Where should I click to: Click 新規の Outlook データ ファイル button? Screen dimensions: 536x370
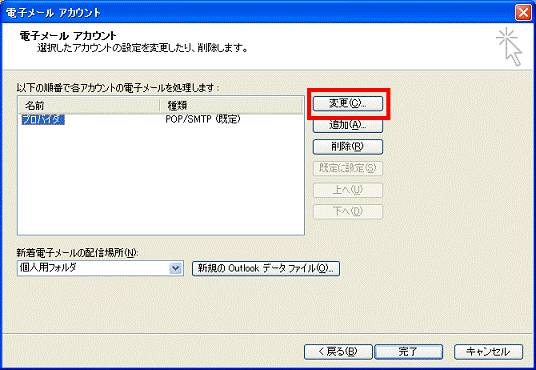click(x=266, y=268)
